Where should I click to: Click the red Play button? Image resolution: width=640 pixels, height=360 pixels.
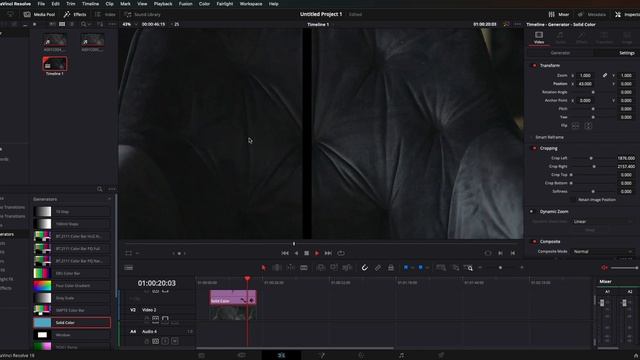pos(317,253)
